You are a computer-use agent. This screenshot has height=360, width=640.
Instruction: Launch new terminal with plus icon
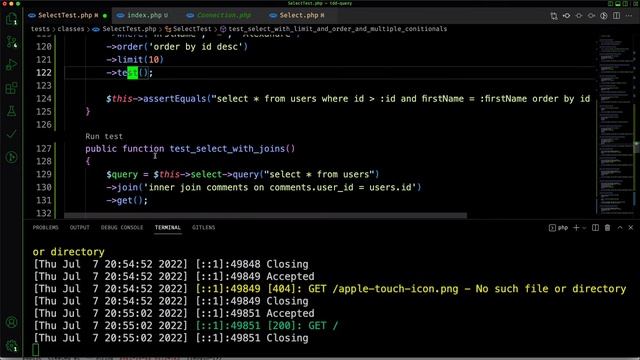(576, 228)
